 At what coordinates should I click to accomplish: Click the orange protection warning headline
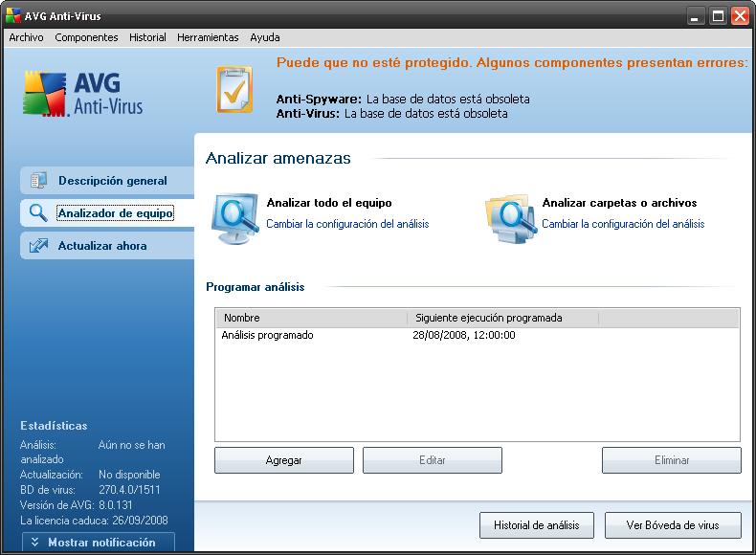point(512,63)
